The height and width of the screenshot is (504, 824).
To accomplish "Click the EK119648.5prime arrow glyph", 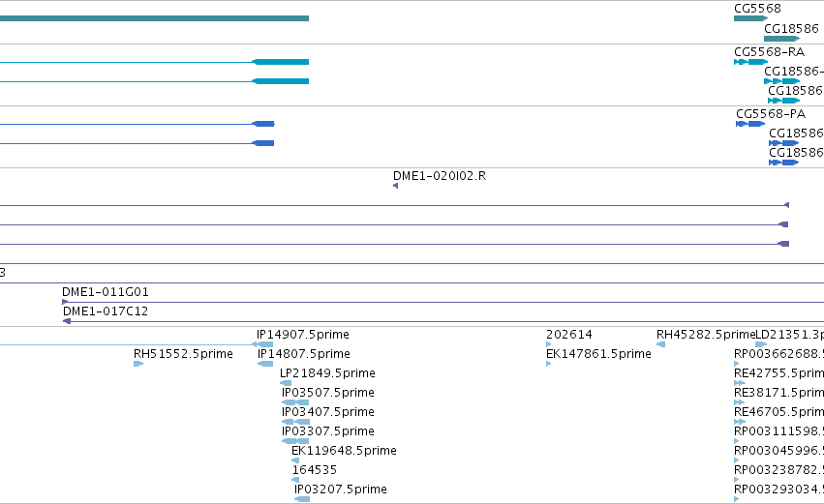I will pos(295,460).
